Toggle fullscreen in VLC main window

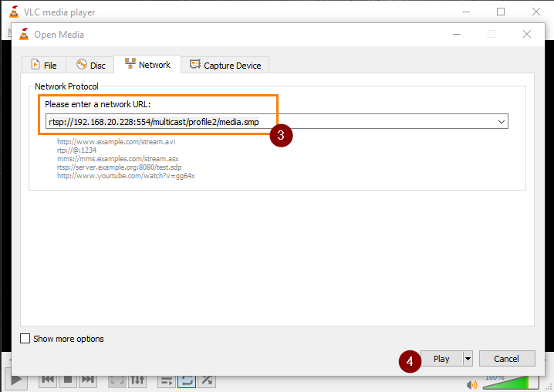(x=117, y=380)
